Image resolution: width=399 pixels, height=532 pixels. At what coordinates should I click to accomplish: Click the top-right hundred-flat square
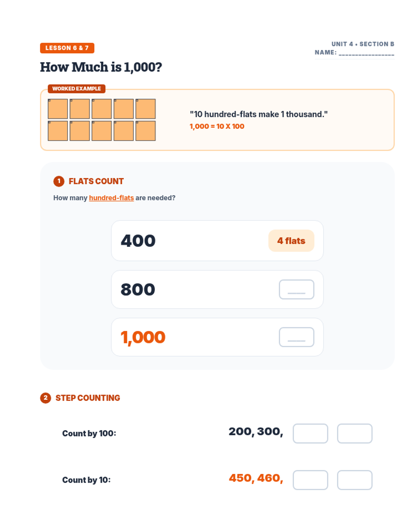[145, 109]
